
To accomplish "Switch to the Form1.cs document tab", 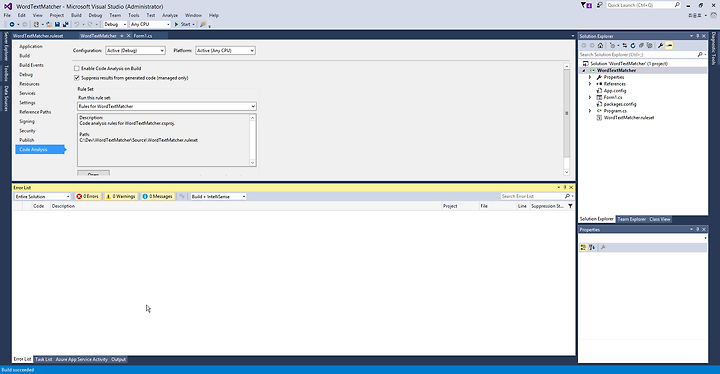I will point(143,36).
